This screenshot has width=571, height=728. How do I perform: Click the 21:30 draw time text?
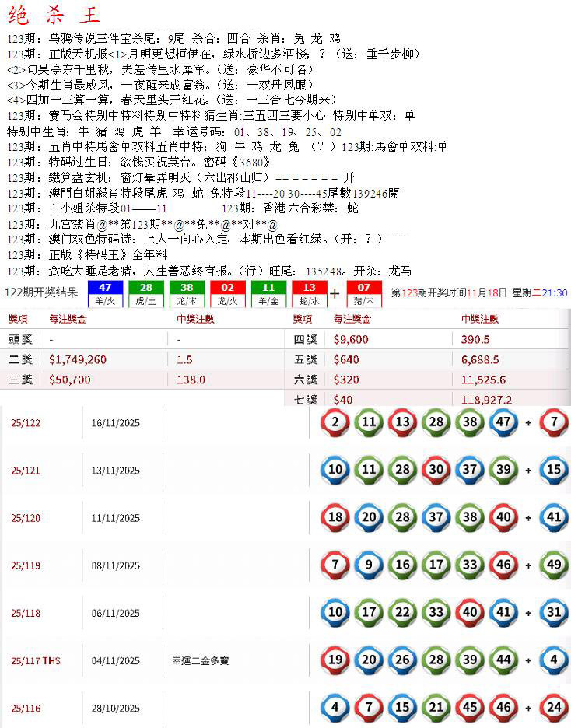coord(555,293)
